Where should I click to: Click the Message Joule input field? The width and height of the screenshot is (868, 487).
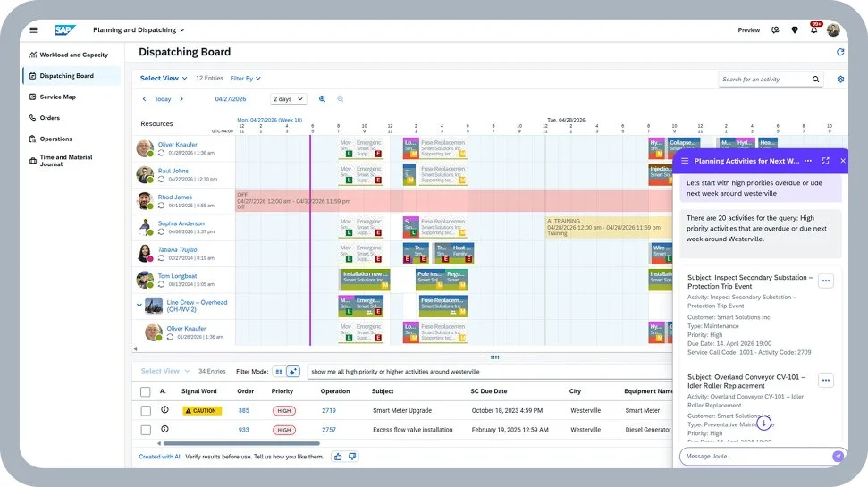(755, 457)
